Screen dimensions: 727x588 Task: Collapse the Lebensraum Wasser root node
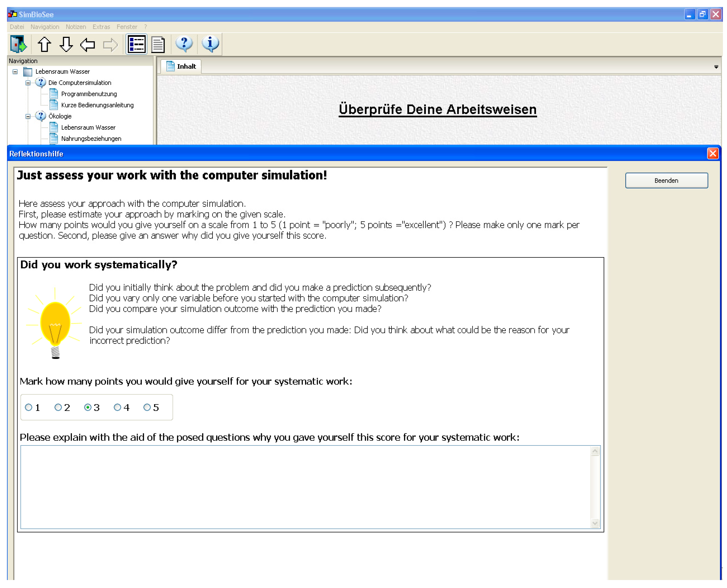point(15,72)
